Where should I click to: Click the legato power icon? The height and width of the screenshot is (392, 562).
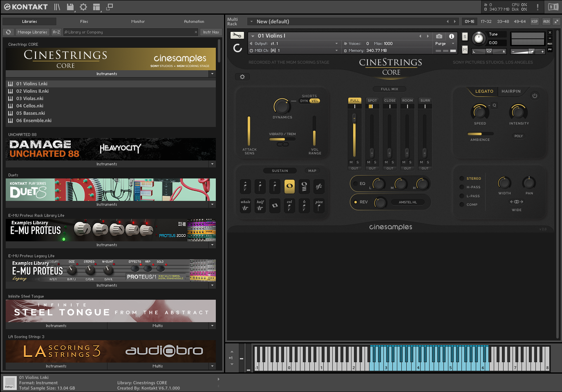pyautogui.click(x=535, y=96)
